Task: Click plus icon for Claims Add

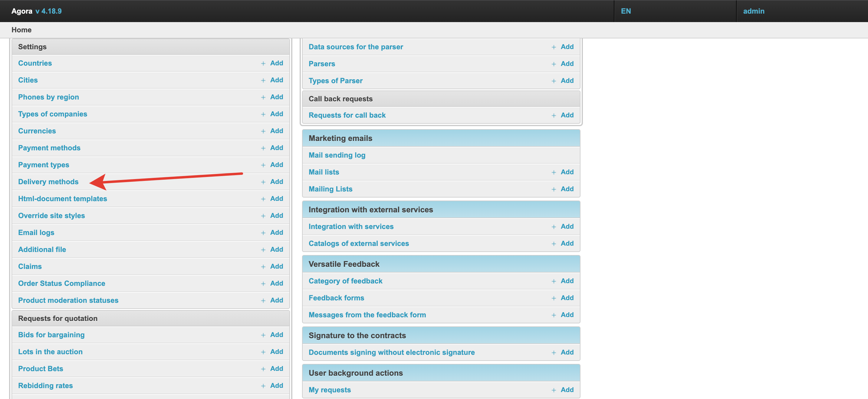Action: point(263,267)
